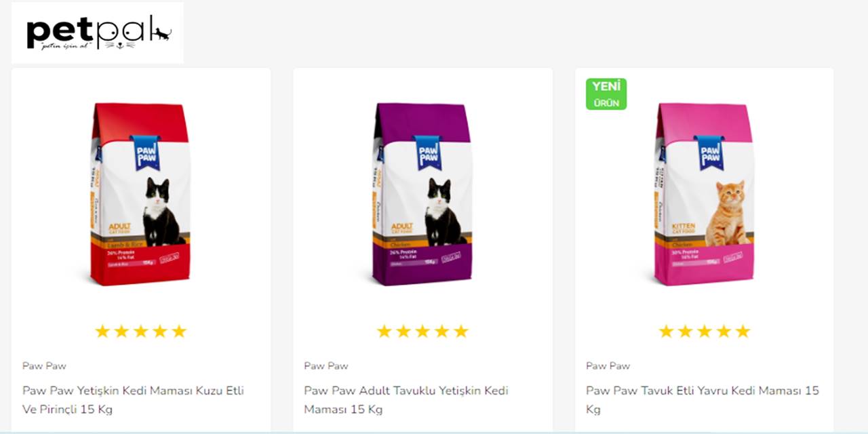Screen dimensions: 868x434
Task: Open Paw Paw brand link in third card
Action: 608,366
